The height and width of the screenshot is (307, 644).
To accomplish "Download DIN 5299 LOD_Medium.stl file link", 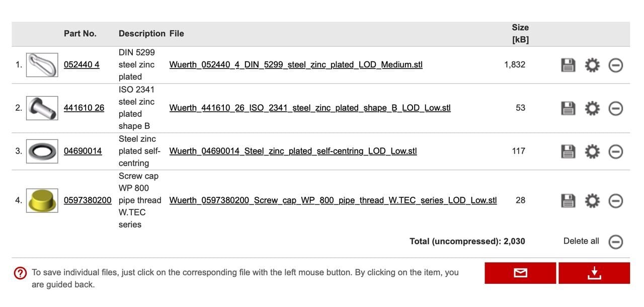I will point(296,65).
